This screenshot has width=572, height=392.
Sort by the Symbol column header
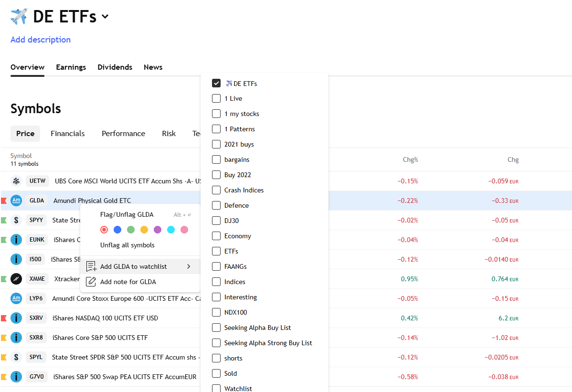coord(21,156)
